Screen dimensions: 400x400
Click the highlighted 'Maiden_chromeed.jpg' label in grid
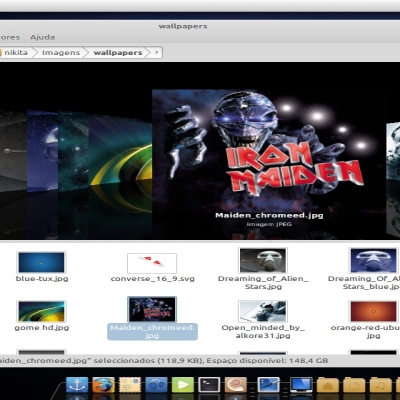coord(152,332)
